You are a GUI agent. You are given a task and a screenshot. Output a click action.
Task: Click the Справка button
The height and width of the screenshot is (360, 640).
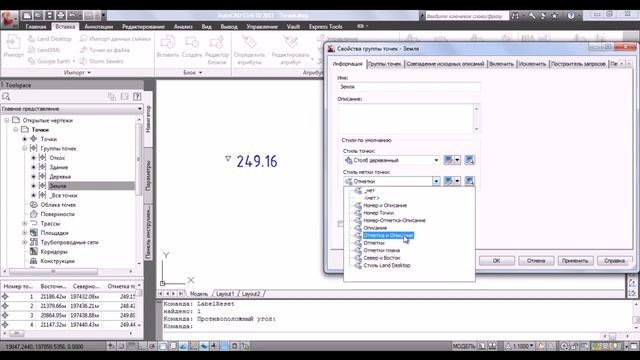tap(614, 261)
